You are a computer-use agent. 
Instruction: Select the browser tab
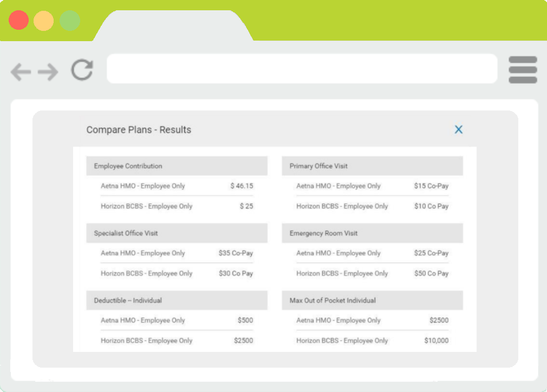pos(173,25)
